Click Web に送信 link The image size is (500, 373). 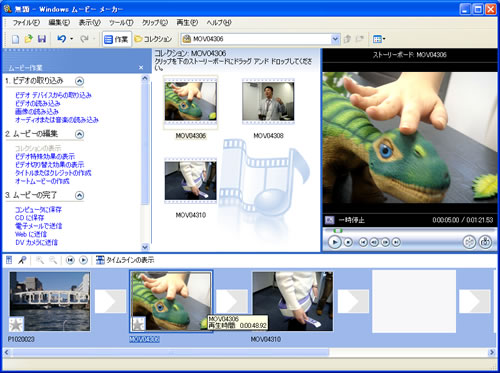[x=31, y=234]
